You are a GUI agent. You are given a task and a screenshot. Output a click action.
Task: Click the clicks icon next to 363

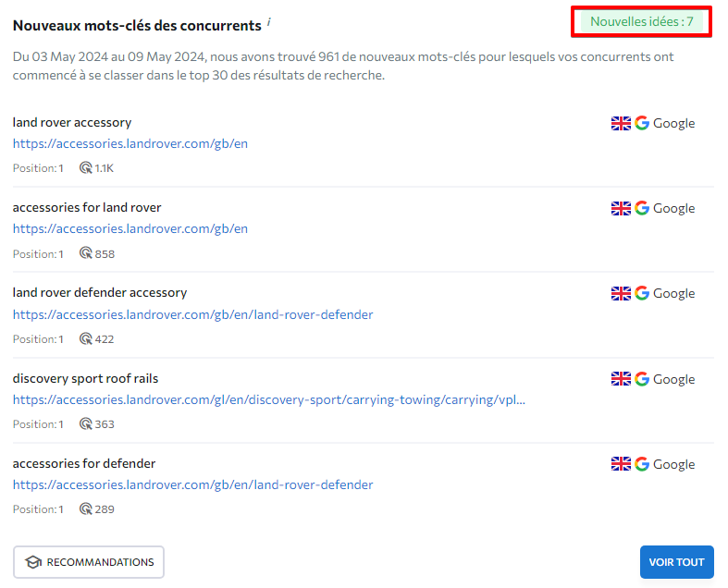pos(86,423)
